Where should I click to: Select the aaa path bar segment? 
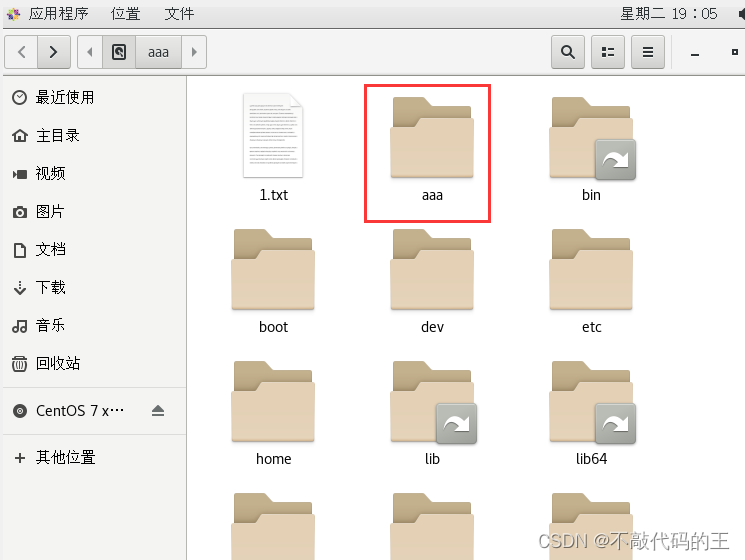tap(158, 52)
